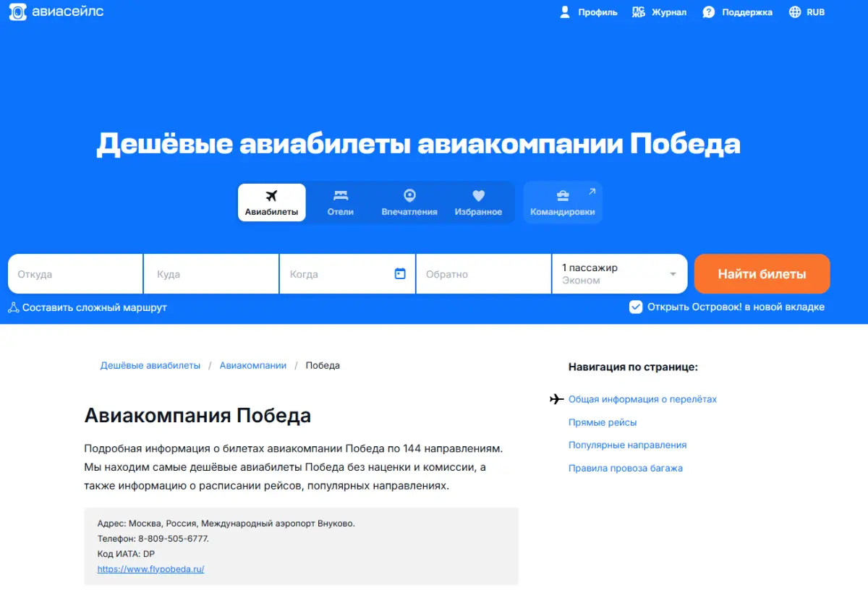Focus the Куда input field

pos(211,274)
